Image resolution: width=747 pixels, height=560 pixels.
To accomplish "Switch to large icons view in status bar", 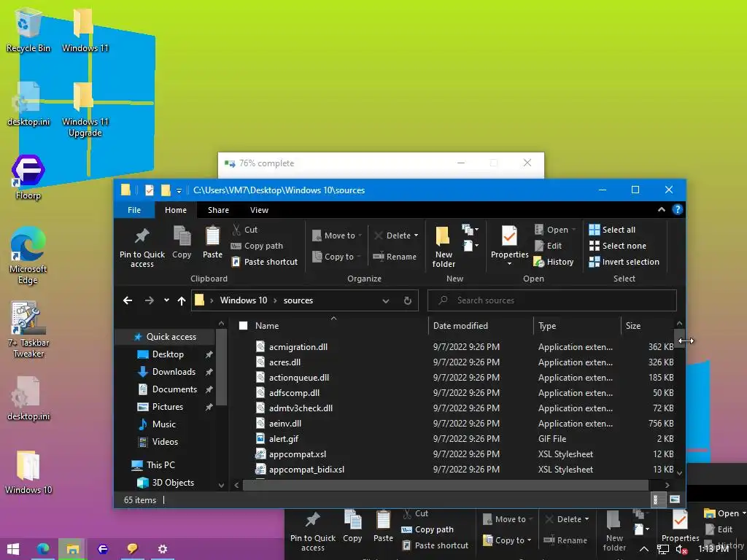I will click(x=675, y=499).
